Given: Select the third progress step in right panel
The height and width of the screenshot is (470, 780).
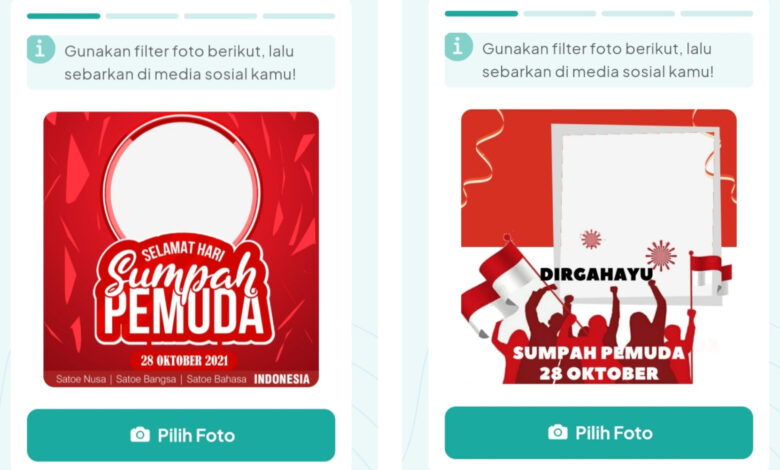Looking at the screenshot, I should [x=638, y=13].
